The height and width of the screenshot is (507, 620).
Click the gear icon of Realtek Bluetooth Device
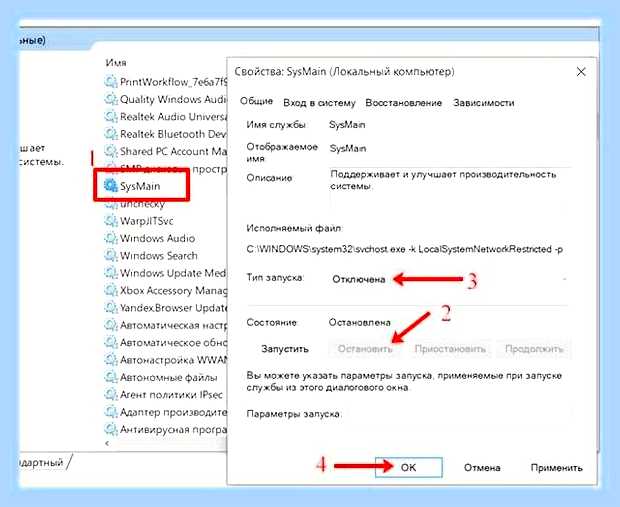click(111, 134)
